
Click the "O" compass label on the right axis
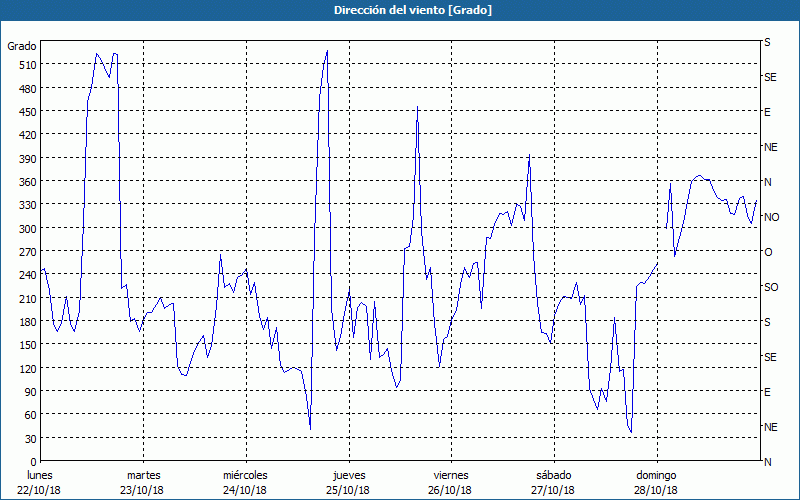(x=768, y=252)
